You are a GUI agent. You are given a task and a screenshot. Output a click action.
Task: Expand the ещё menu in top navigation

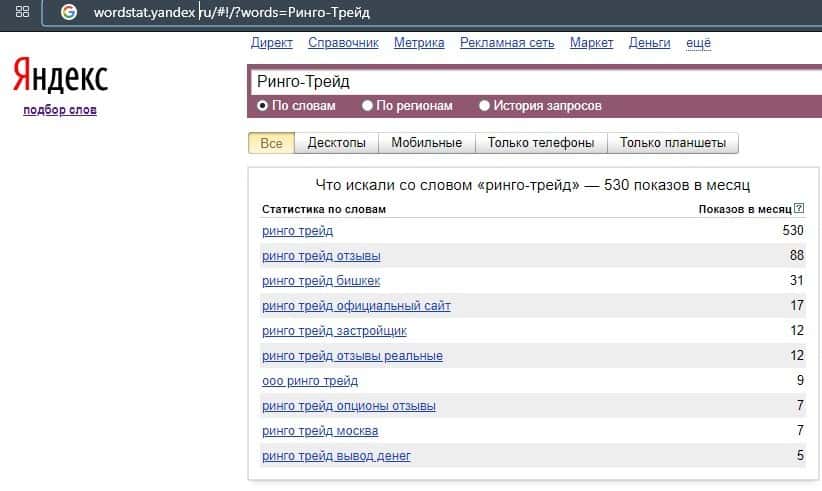699,43
